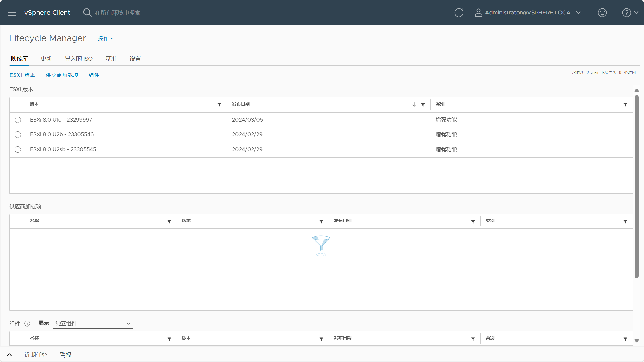
Task: Filter the ESXi 类别 column
Action: (x=625, y=104)
